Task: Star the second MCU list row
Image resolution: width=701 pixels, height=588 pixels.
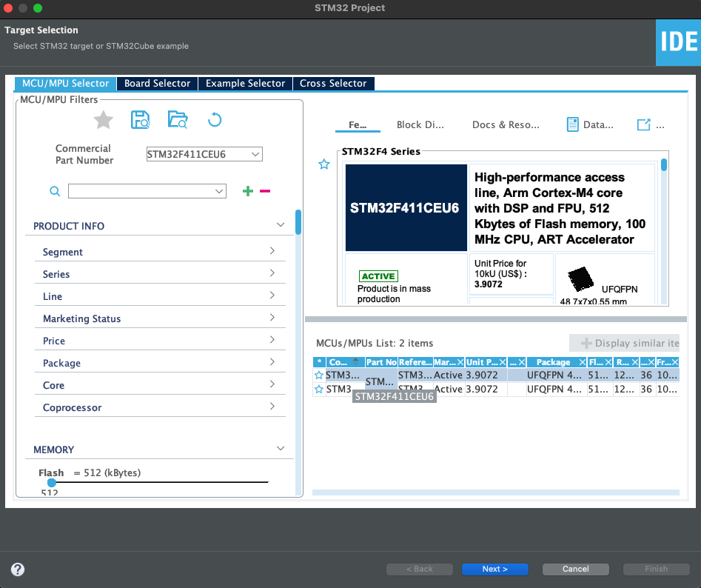Action: click(x=319, y=389)
